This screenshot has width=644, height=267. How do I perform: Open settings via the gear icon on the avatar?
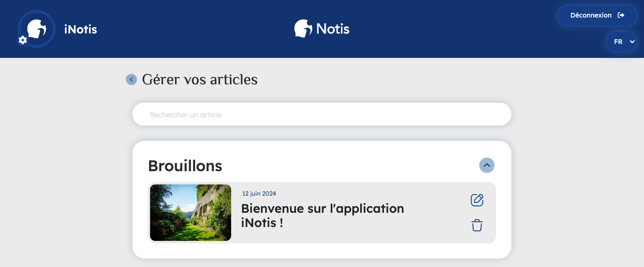coord(23,40)
